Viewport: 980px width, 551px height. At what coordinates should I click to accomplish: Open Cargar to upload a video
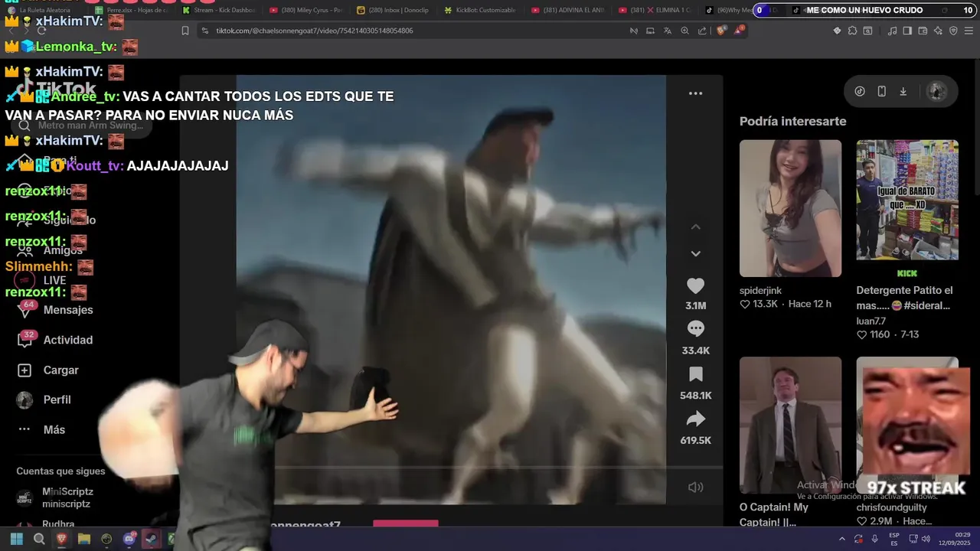click(48, 370)
